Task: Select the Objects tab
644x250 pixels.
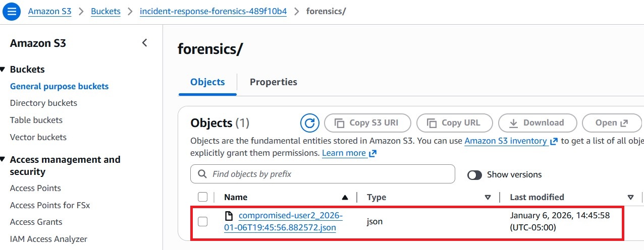Action: click(207, 82)
